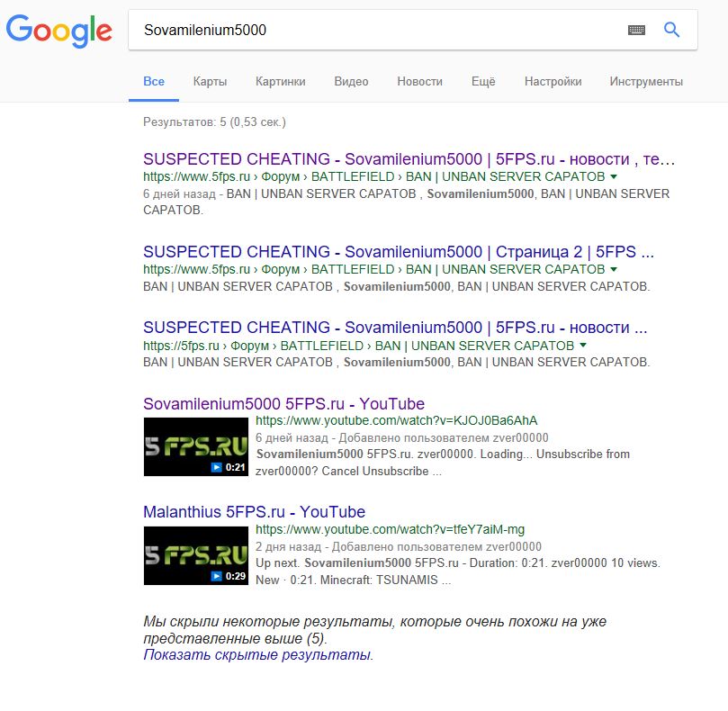This screenshot has width=728, height=711.
Task: Click the Google logo
Action: click(x=59, y=31)
